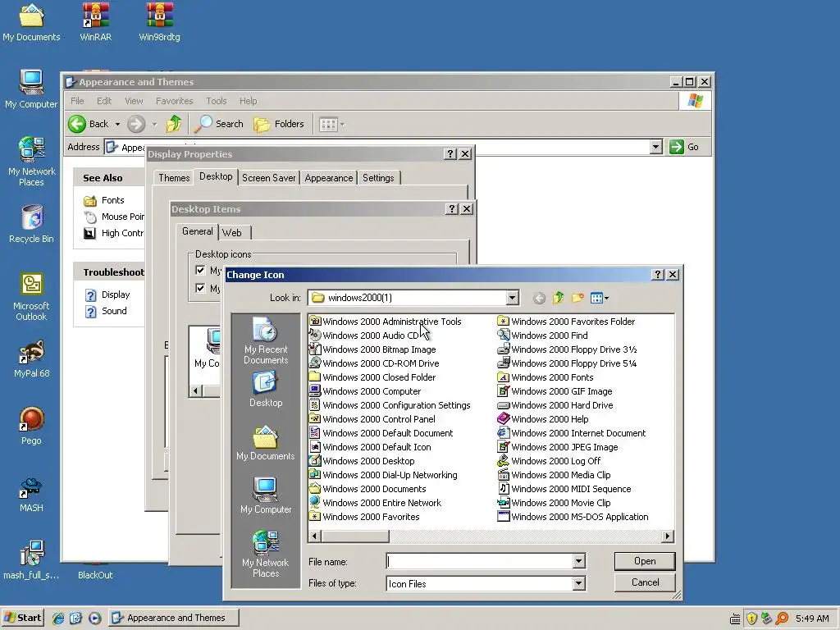This screenshot has width=840, height=630.
Task: Expand the Files of type dropdown
Action: point(578,583)
